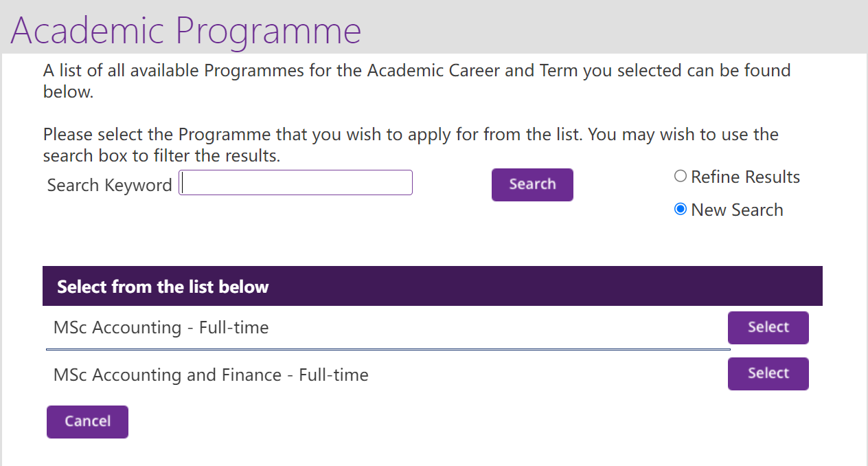The width and height of the screenshot is (868, 466).
Task: Enable the Refine Results radio option
Action: (681, 177)
